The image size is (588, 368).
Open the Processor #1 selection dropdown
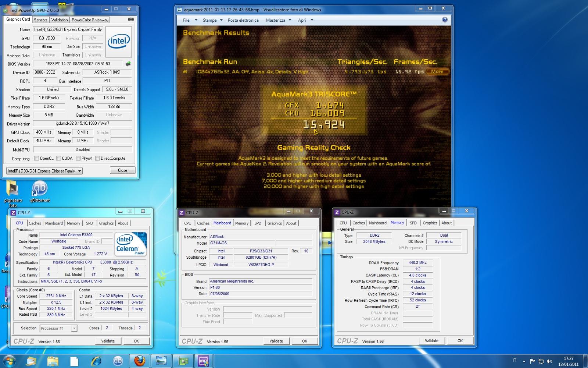[x=58, y=328]
